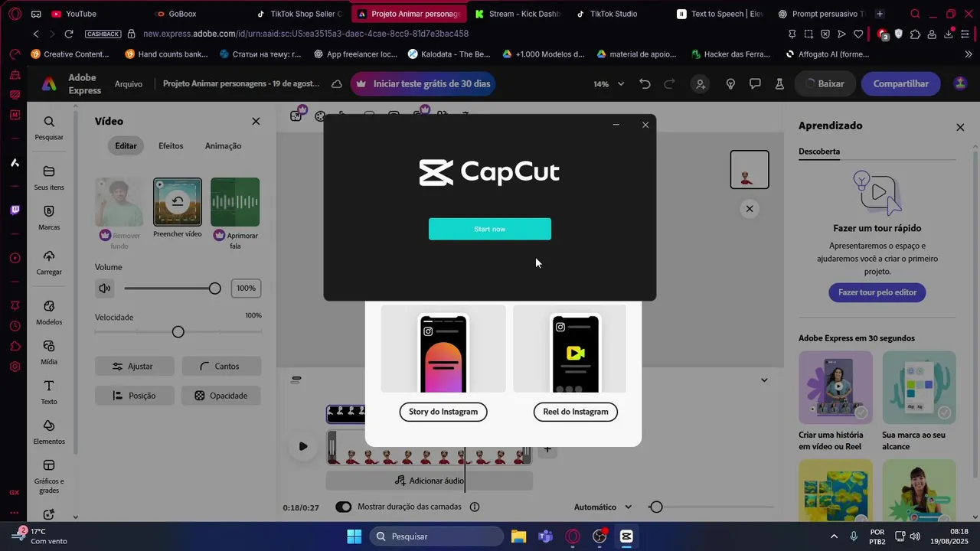Switch to the Efeitos tab
Screen dimensions: 980x551
click(171, 145)
